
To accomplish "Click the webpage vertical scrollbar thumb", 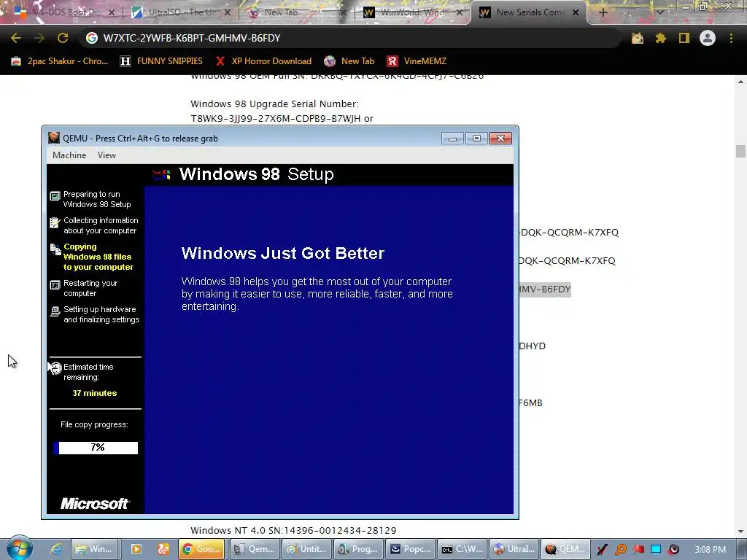I will point(740,152).
